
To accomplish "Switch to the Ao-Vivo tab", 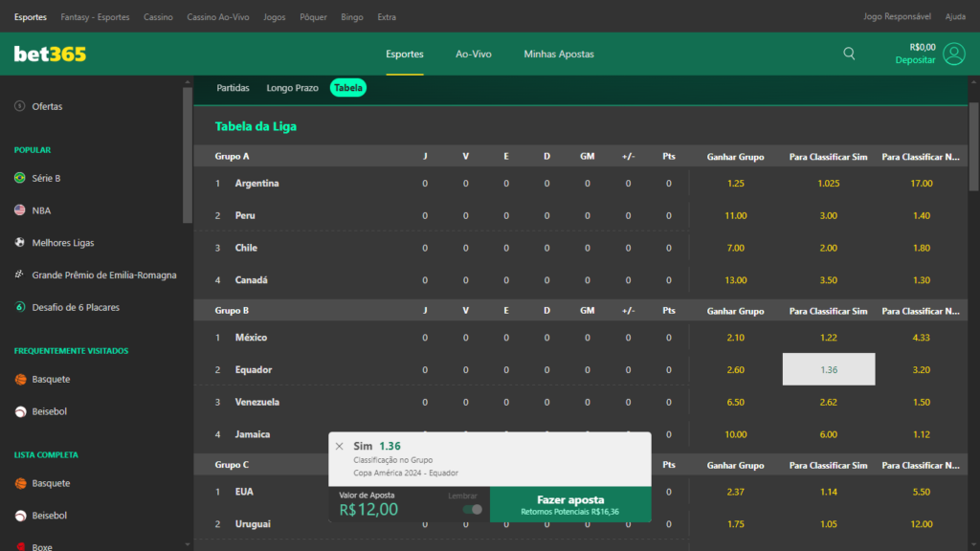I will (x=473, y=54).
